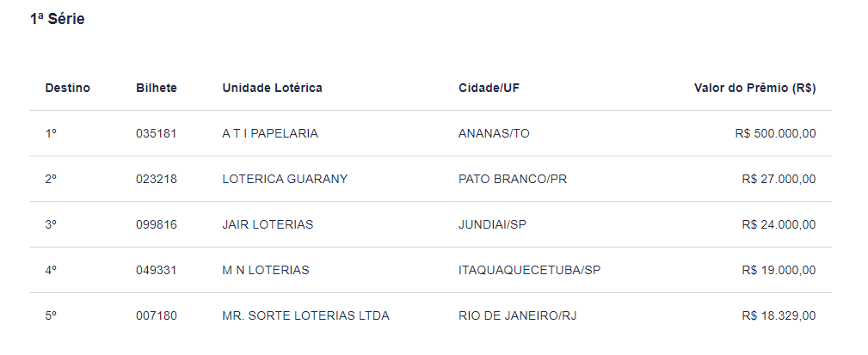Click JAIR LOTERIAS cell

click(x=268, y=224)
